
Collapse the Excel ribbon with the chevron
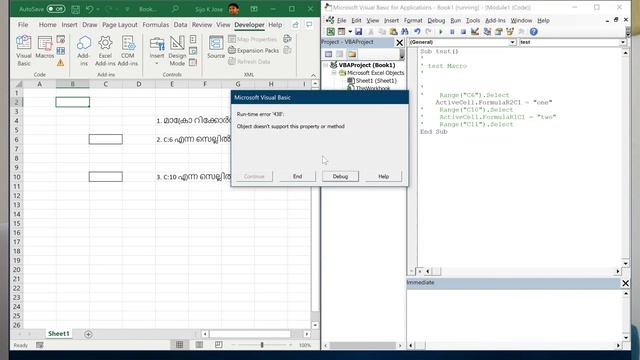click(x=313, y=75)
